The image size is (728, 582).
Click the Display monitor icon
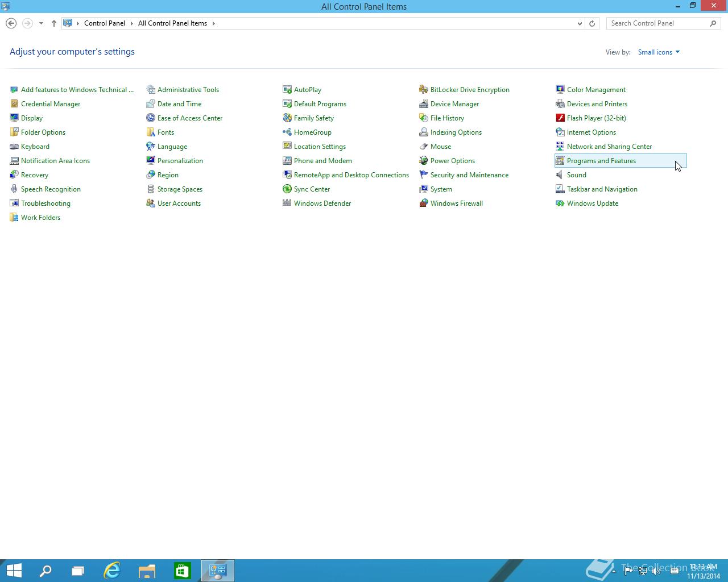tap(14, 118)
